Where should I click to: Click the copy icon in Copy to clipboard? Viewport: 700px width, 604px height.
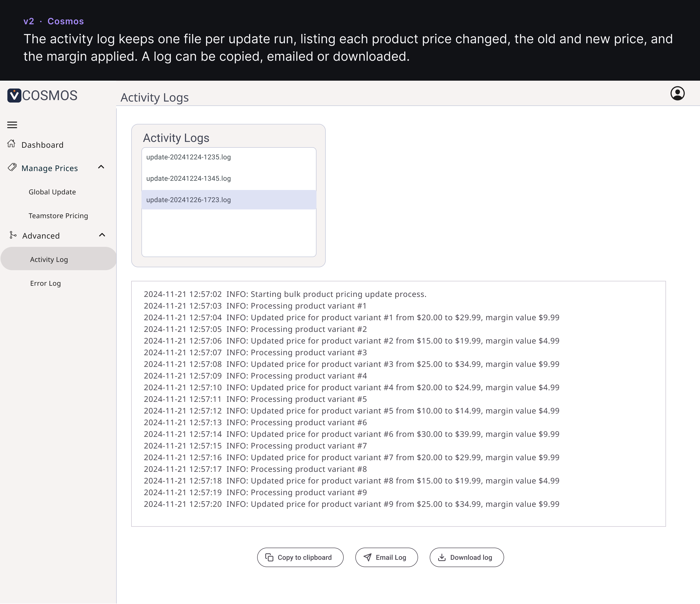tap(269, 557)
